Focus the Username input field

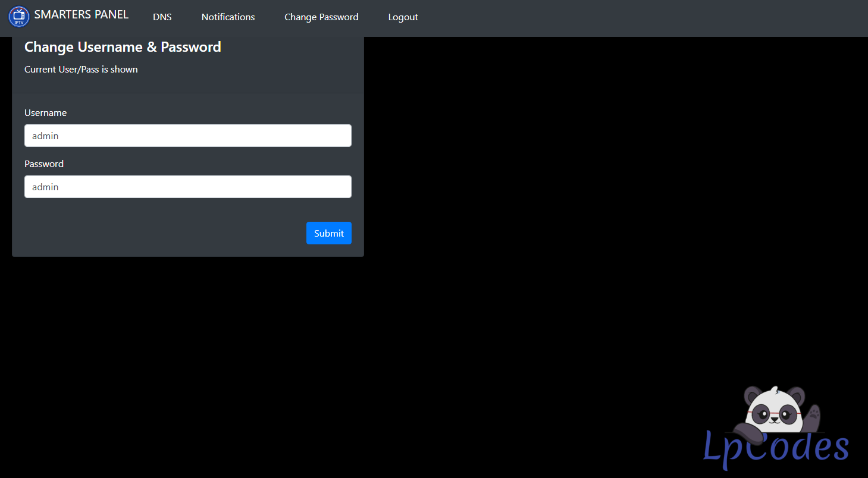(187, 136)
